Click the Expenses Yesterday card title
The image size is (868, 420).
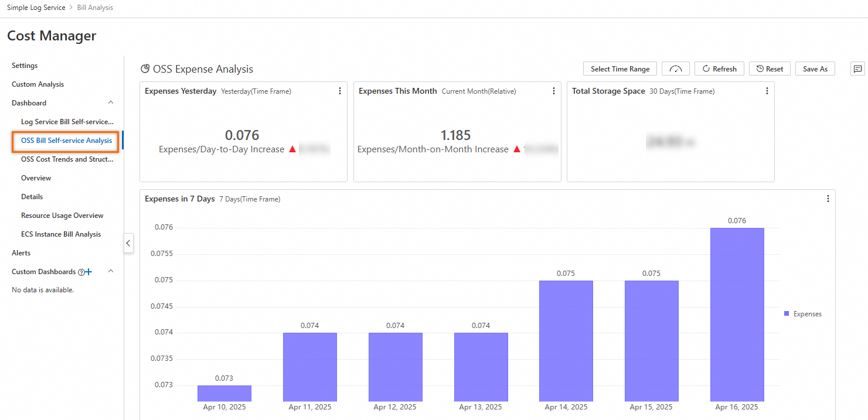pyautogui.click(x=181, y=91)
